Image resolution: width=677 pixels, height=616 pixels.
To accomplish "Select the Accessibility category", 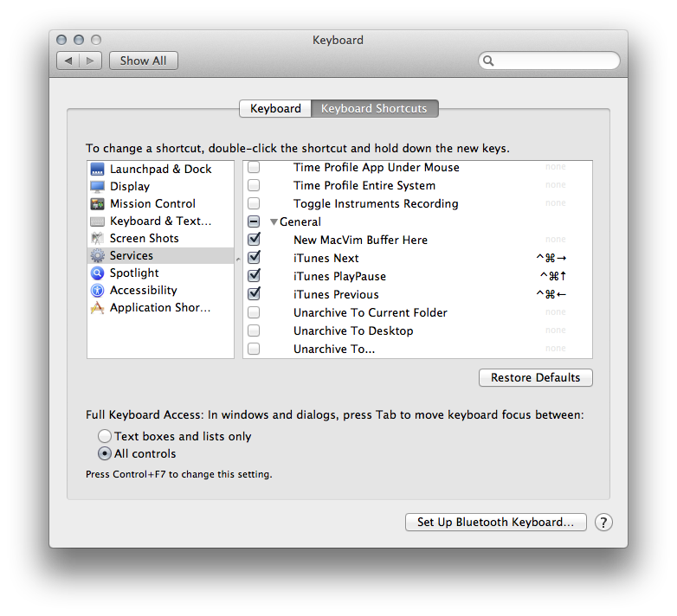I will 161,291.
